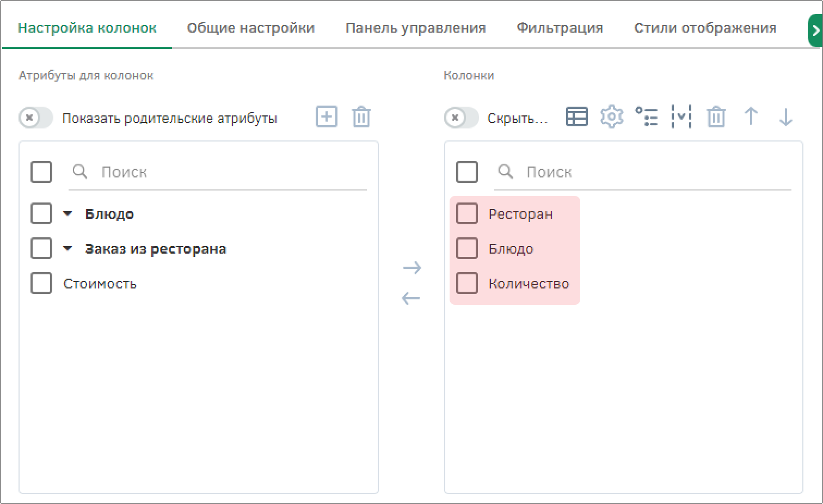Collapse the Заказ из ресторана group arrow
This screenshot has height=504, width=823.
pos(67,249)
